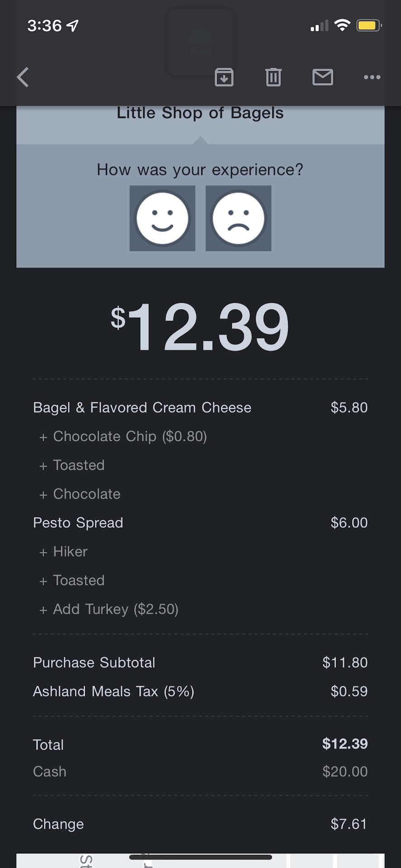The width and height of the screenshot is (401, 868).
Task: Tap the location arrow in status bar
Action: pos(73,26)
